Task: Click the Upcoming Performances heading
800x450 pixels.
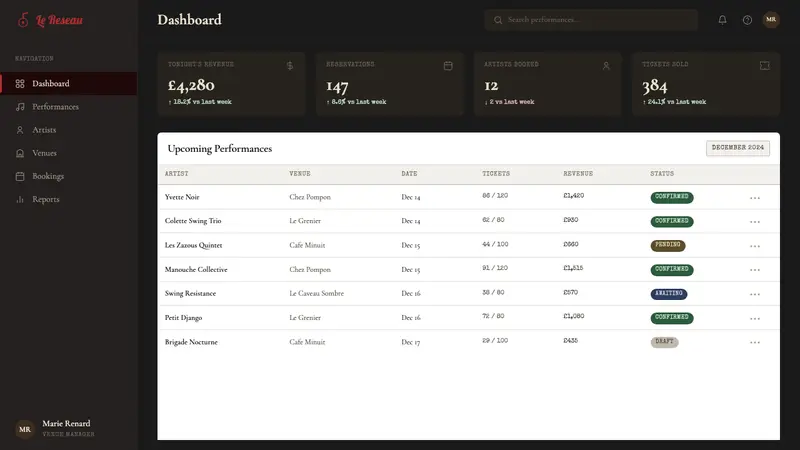Action: [219, 149]
